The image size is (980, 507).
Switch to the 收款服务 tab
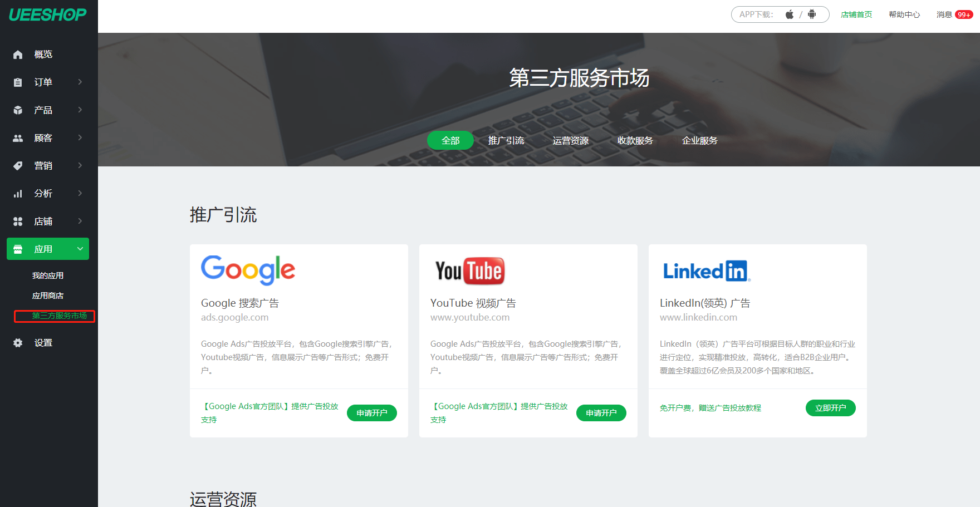[635, 141]
